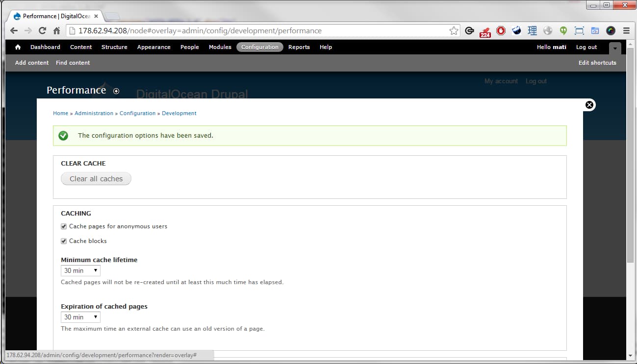Close the Performance browser tab
This screenshot has height=364, width=637.
click(96, 16)
